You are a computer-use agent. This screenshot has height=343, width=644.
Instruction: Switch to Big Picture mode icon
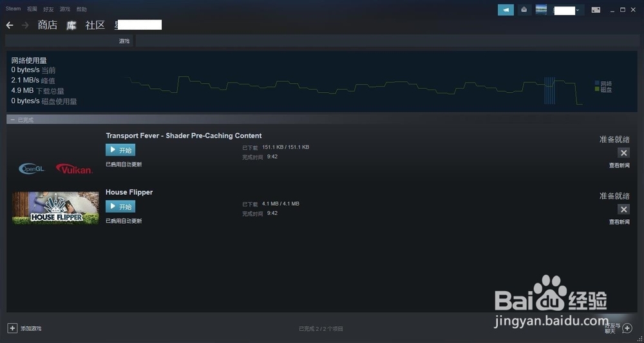[596, 10]
